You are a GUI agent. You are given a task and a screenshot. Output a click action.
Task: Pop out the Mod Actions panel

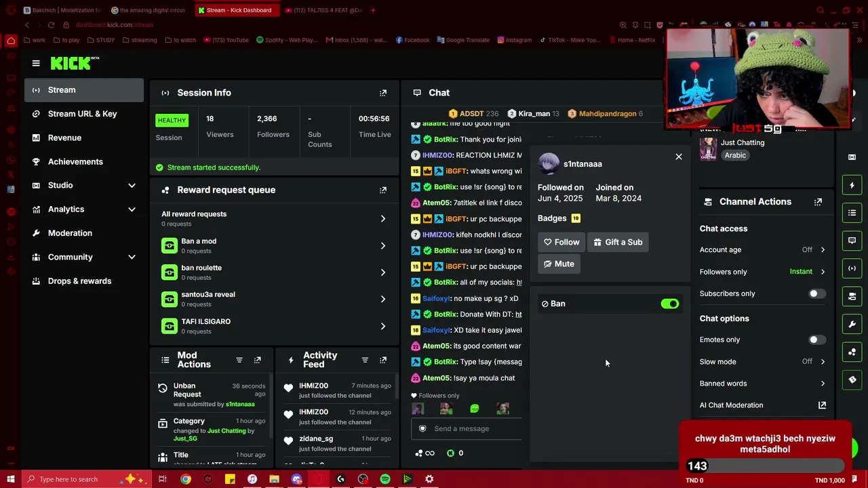tap(258, 360)
